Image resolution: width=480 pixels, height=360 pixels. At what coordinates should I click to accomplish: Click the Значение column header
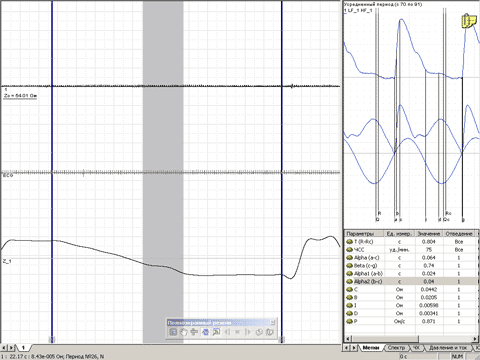point(429,233)
